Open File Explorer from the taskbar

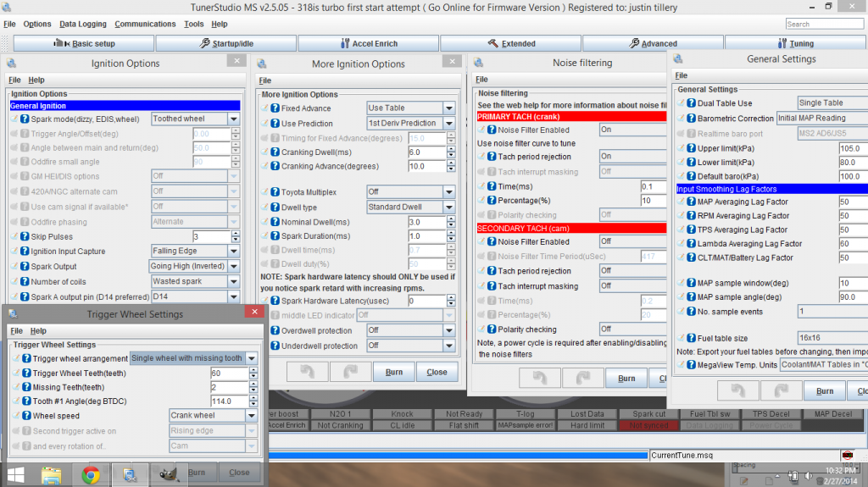(x=52, y=475)
